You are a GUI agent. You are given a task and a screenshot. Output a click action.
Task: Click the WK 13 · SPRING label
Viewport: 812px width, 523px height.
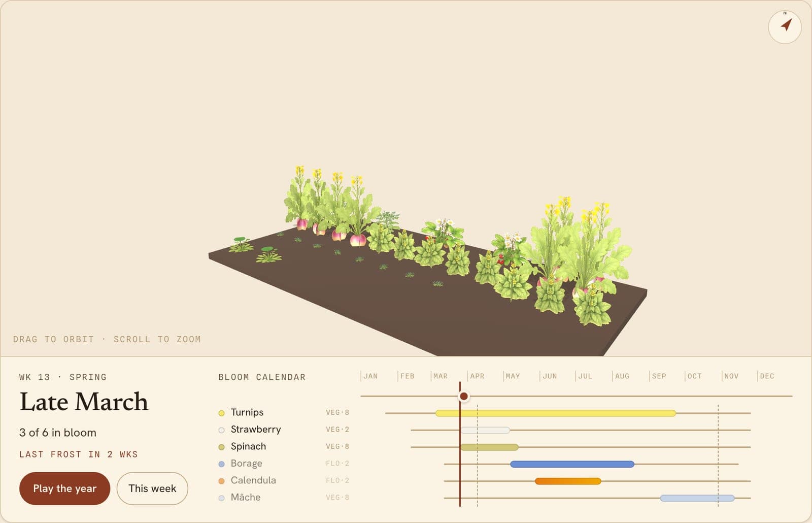point(63,377)
